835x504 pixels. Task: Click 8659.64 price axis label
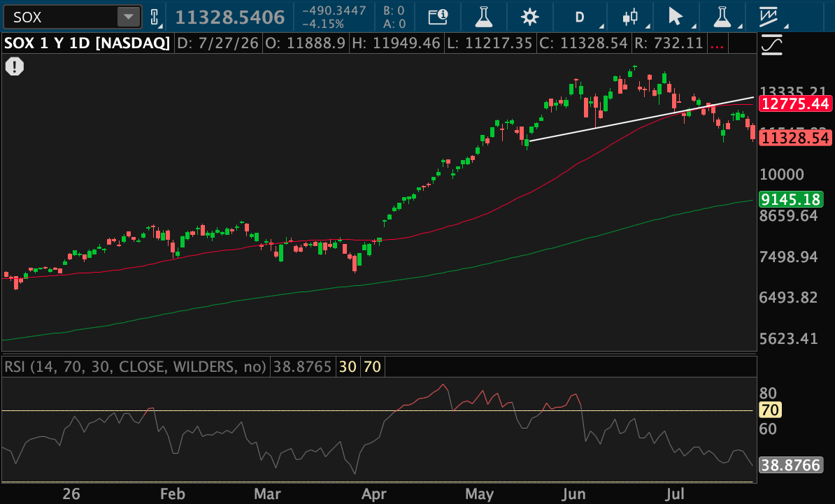click(x=789, y=215)
